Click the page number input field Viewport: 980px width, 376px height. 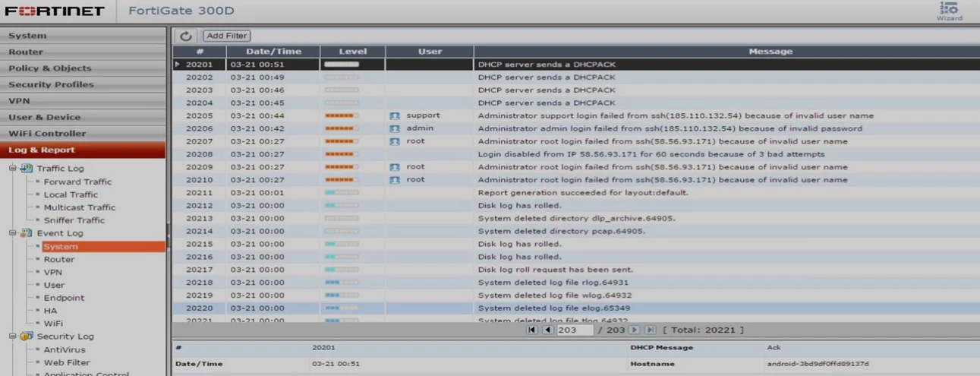575,330
